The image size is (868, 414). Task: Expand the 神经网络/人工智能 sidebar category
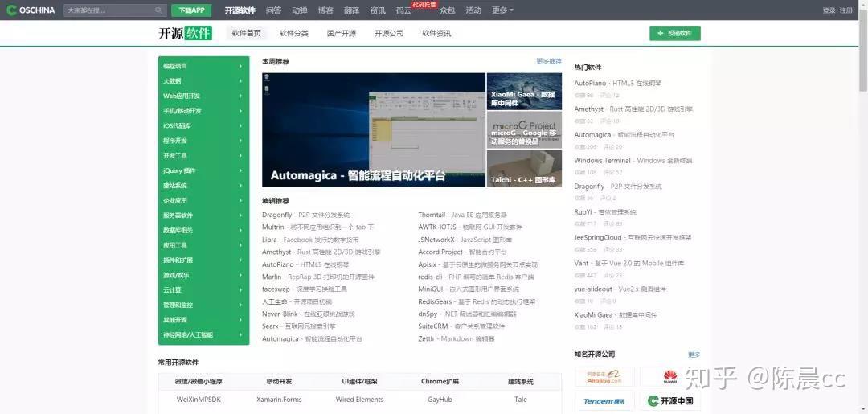click(203, 335)
